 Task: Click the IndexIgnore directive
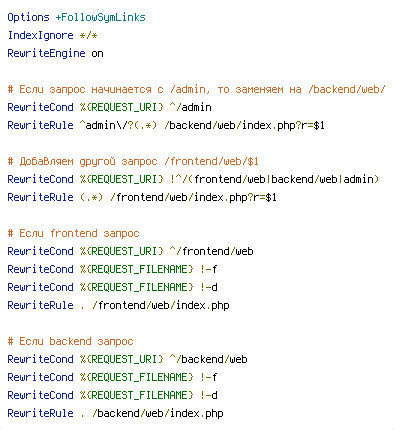click(x=40, y=35)
